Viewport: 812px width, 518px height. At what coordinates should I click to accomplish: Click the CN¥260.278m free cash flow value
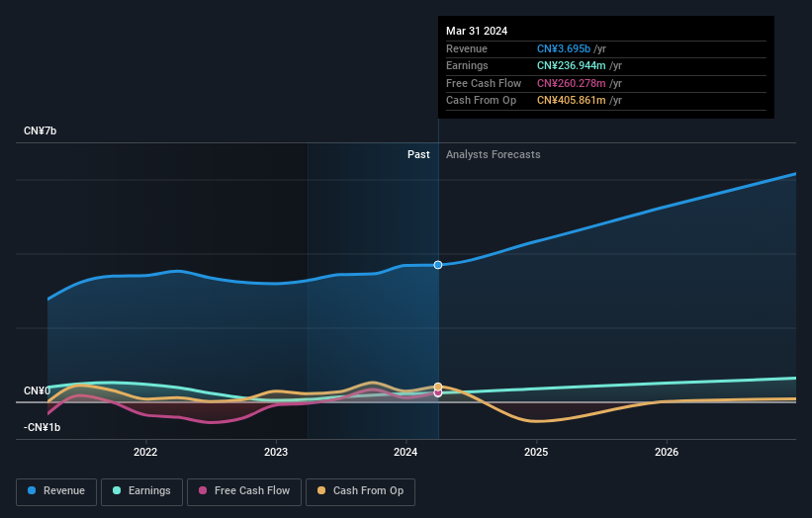coord(572,83)
